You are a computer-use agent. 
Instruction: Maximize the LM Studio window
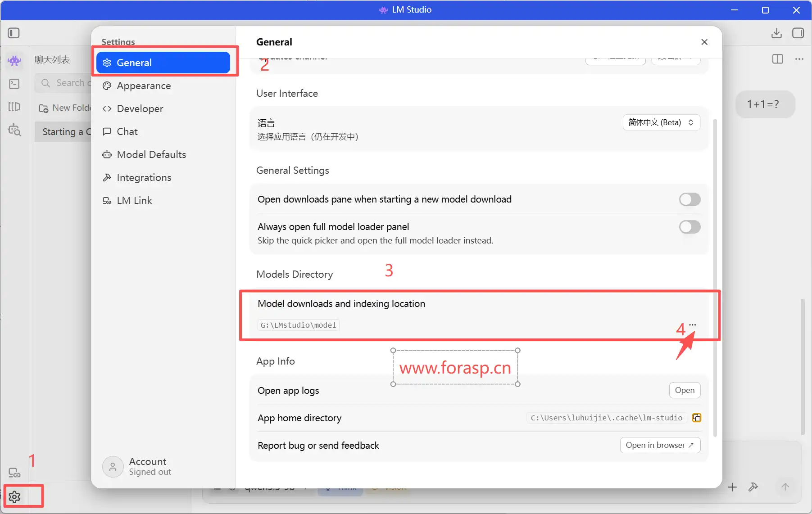click(765, 10)
